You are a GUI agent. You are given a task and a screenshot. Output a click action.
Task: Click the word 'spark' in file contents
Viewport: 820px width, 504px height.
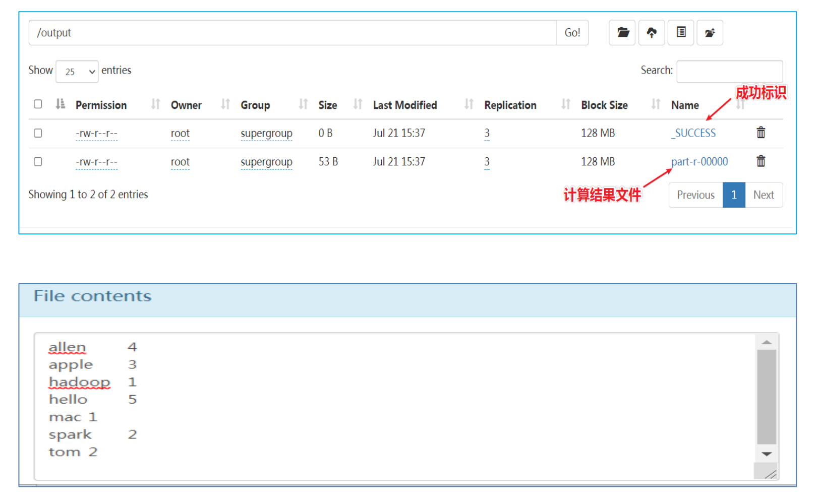[x=70, y=434]
